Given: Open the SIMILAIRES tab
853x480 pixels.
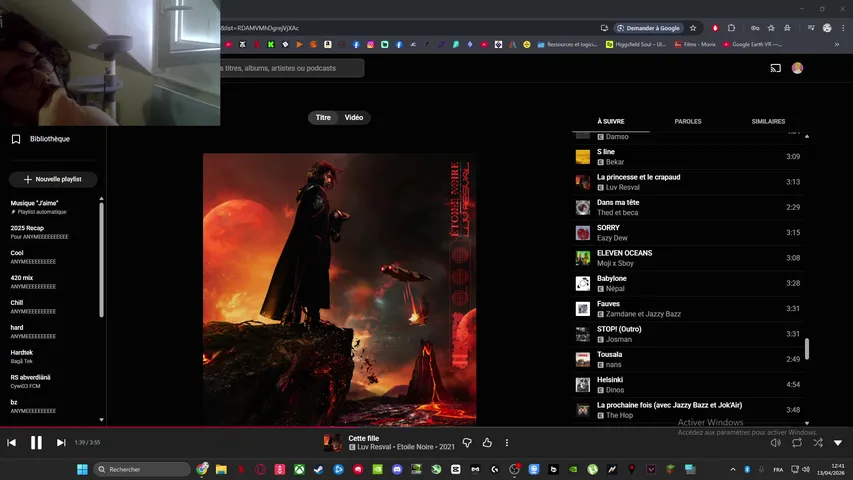Looking at the screenshot, I should (x=768, y=121).
